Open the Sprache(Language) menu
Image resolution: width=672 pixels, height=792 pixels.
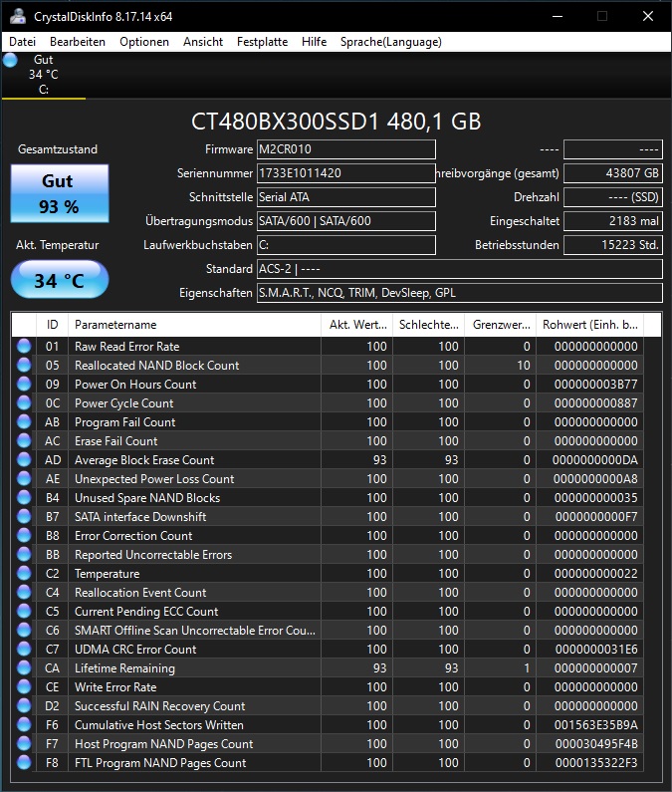pos(391,42)
